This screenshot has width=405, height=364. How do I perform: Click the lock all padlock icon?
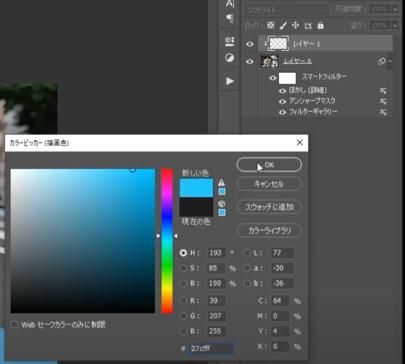pos(320,25)
